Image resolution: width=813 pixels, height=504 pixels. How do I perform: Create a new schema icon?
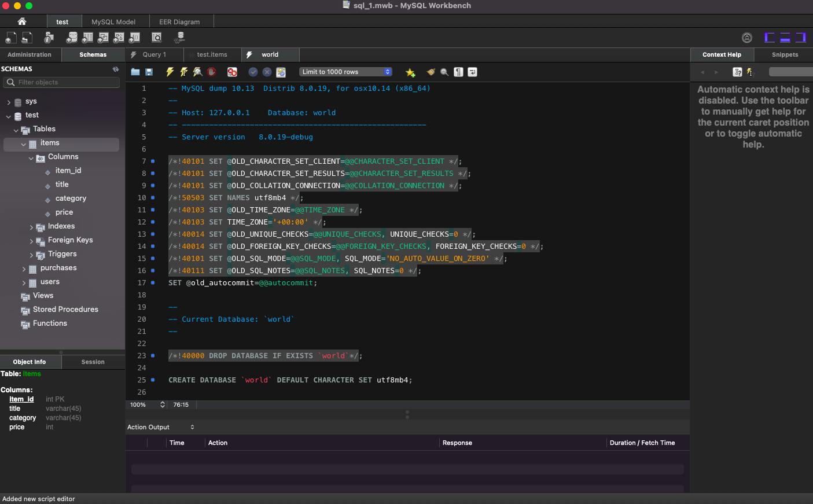[72, 38]
